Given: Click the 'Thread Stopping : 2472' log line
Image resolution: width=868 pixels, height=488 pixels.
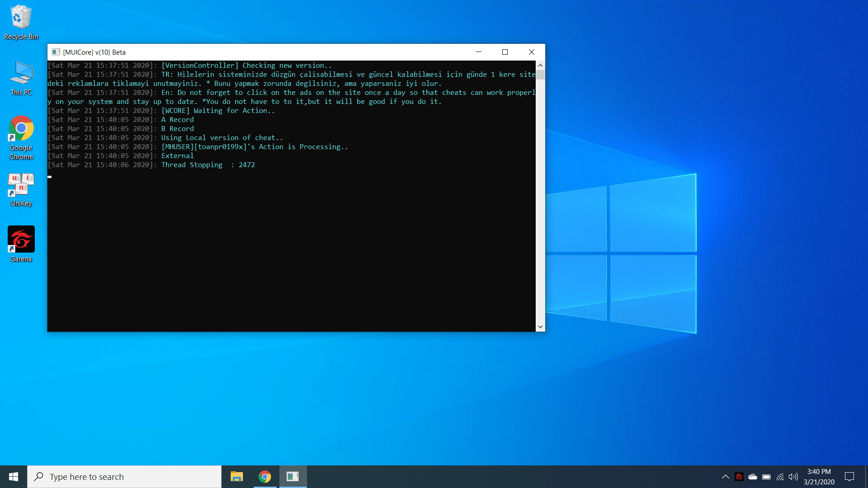Looking at the screenshot, I should pos(208,165).
